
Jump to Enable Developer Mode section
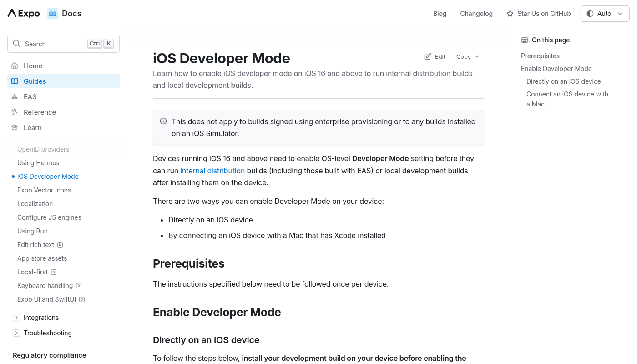point(556,69)
